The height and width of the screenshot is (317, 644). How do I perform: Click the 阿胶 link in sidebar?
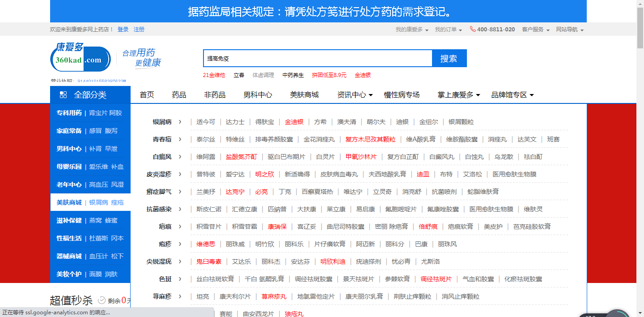tap(116, 113)
